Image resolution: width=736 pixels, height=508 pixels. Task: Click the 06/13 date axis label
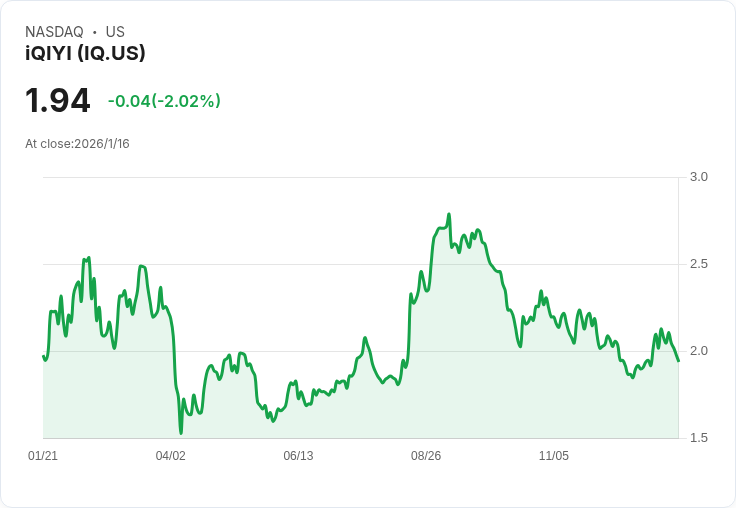pyautogui.click(x=298, y=456)
